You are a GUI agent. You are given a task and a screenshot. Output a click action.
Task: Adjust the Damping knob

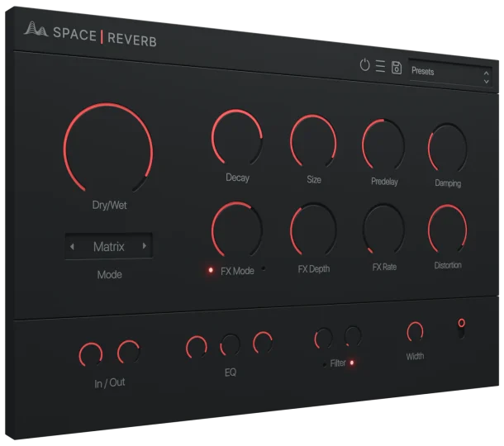point(448,148)
